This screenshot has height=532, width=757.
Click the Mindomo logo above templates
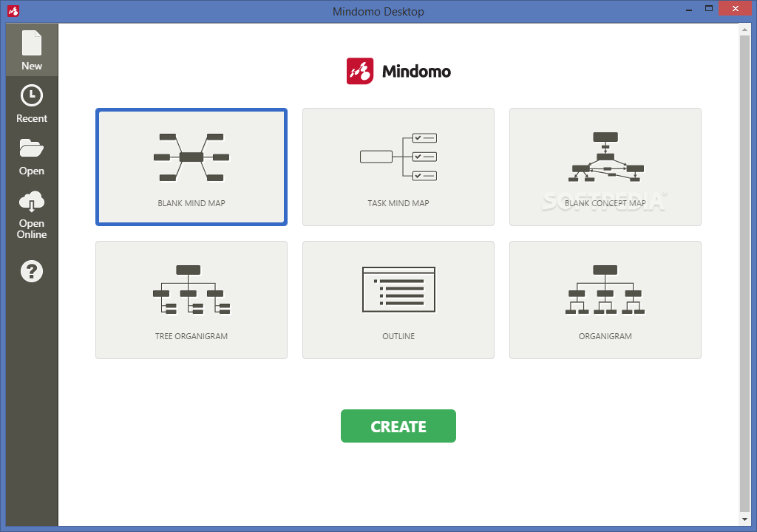(x=398, y=72)
